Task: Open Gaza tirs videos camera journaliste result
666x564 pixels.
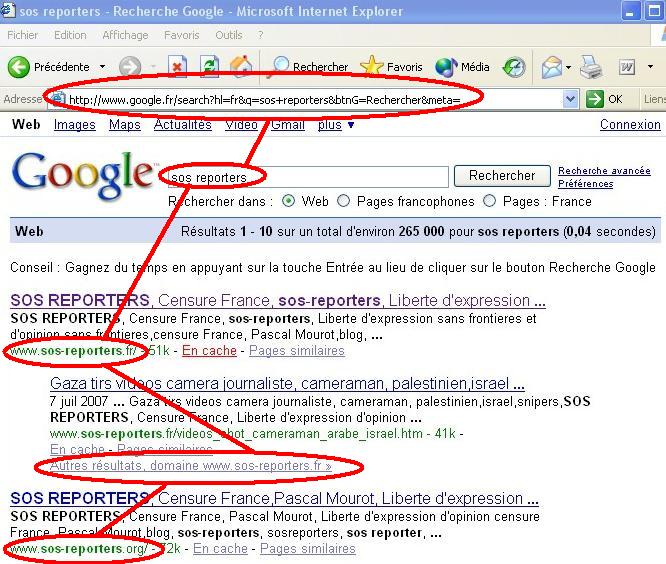Action: (287, 384)
